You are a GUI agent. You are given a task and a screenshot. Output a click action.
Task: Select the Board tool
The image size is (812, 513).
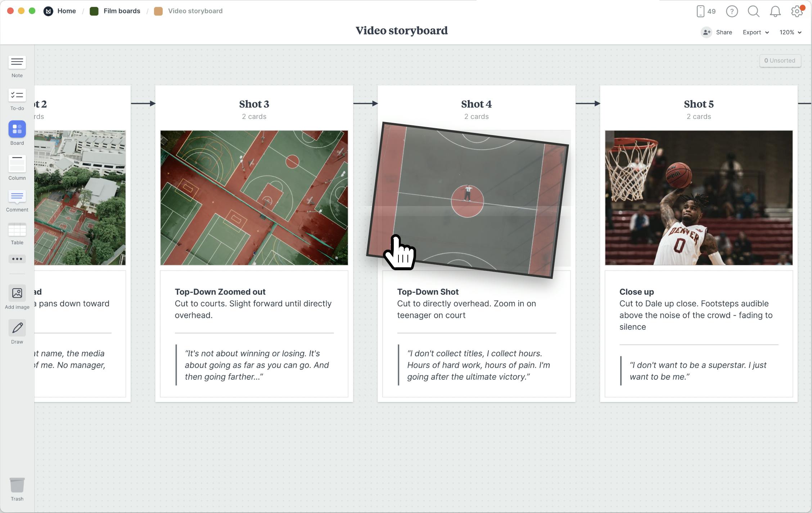point(17,129)
